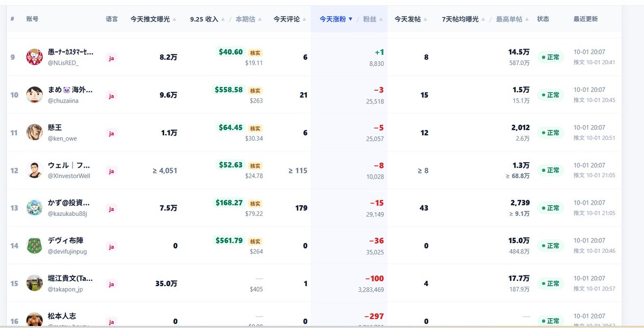Sort by 7天帖均曝光 header
The image size is (644, 328).
click(x=463, y=19)
